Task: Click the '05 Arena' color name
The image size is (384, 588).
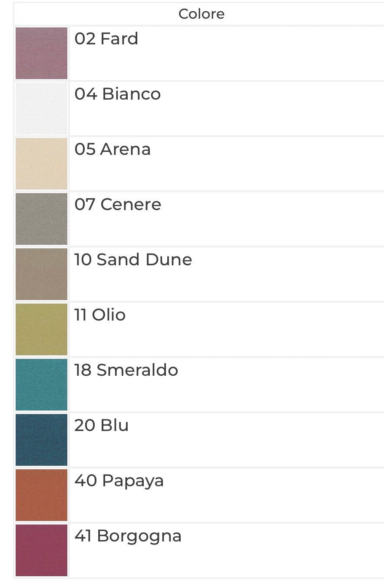Action: tap(113, 149)
